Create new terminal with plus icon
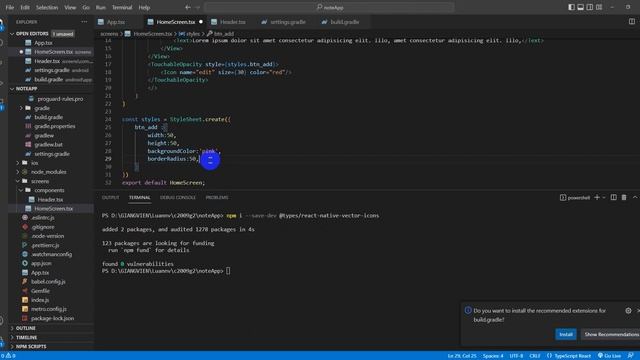 click(597, 198)
